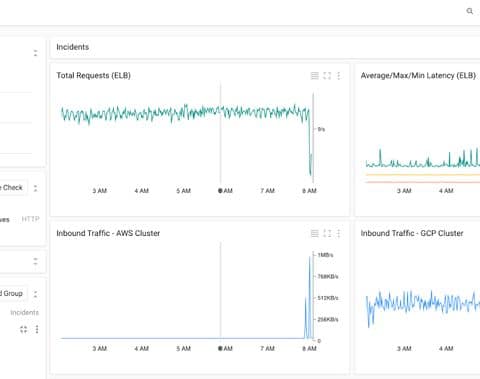The image size is (480, 379).
Task: Click the 3 AM label on Total Requests chart
Action: (x=100, y=191)
